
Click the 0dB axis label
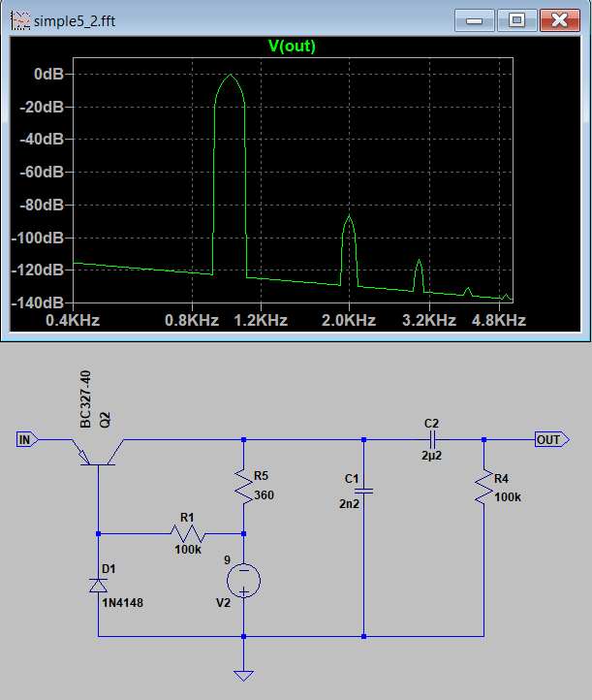[49, 74]
